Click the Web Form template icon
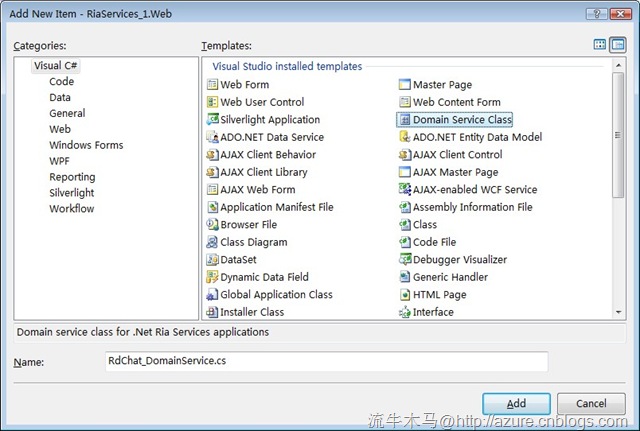 click(x=212, y=85)
